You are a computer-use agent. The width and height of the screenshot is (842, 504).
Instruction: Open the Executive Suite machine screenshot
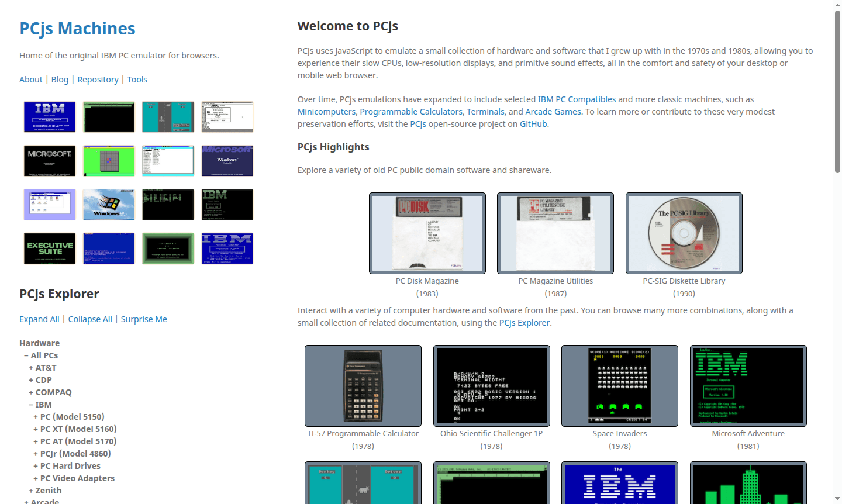pyautogui.click(x=49, y=248)
